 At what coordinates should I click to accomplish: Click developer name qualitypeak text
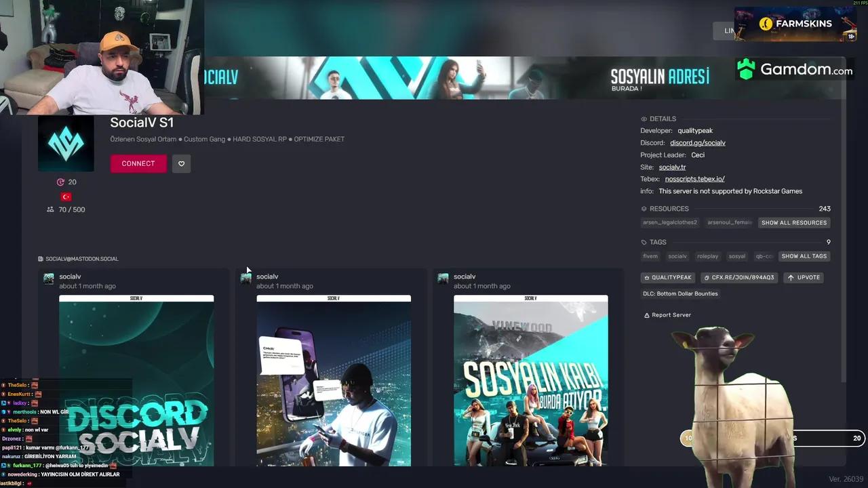tap(695, 131)
